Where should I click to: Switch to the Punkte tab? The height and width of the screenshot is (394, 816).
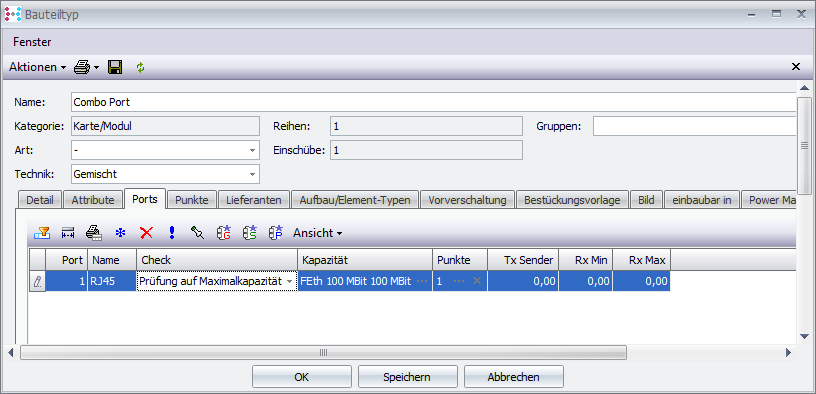tap(192, 200)
